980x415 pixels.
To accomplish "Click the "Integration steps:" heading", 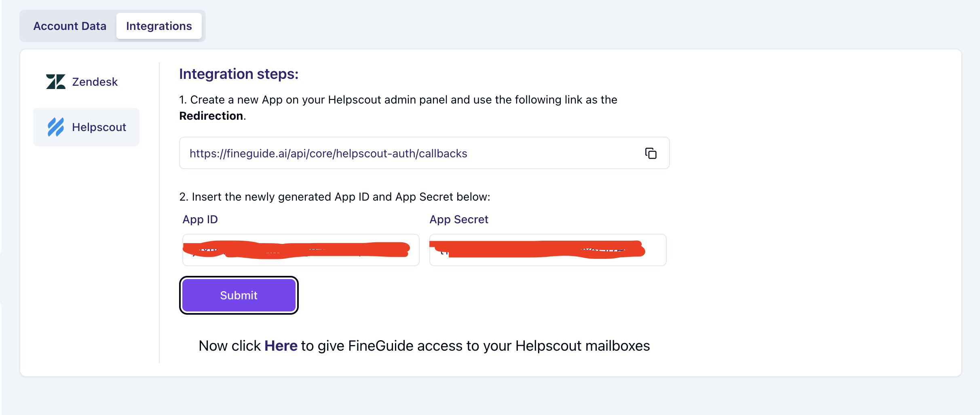I will [x=239, y=74].
